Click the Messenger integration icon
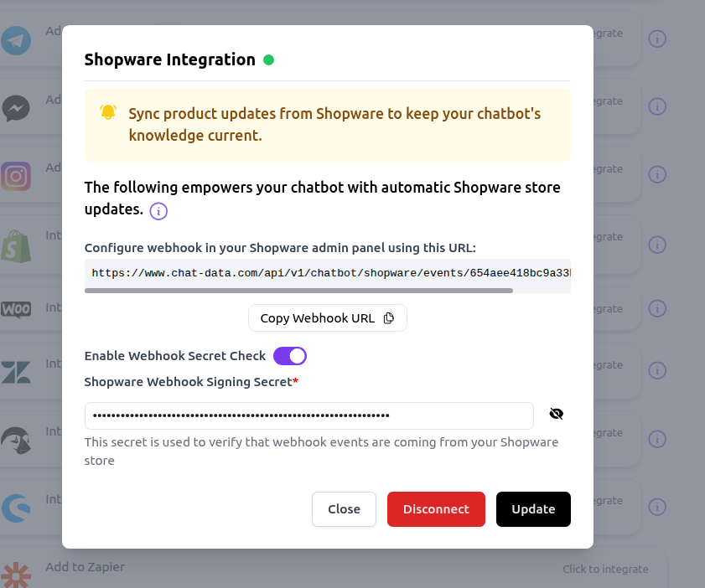 (16, 108)
